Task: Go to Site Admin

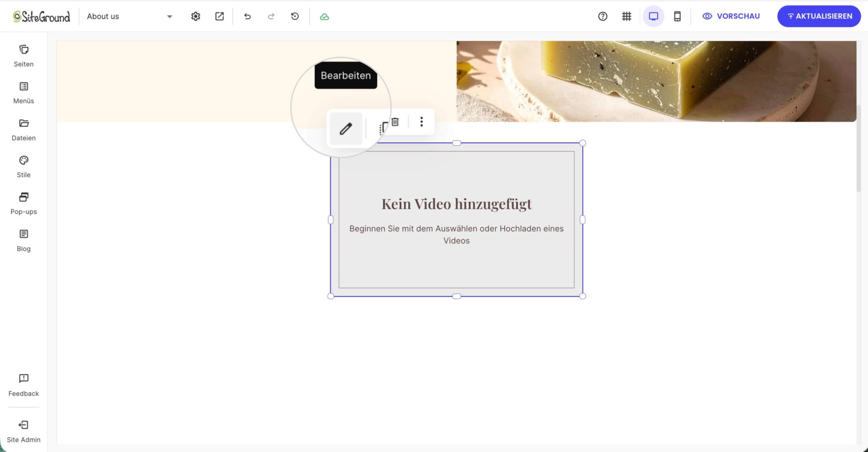Action: [x=24, y=431]
